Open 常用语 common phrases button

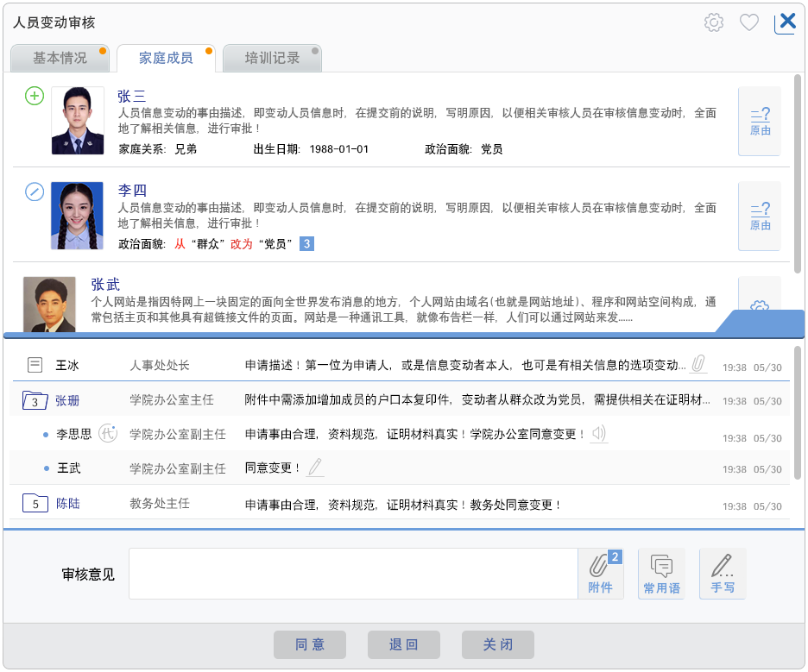[x=661, y=574]
